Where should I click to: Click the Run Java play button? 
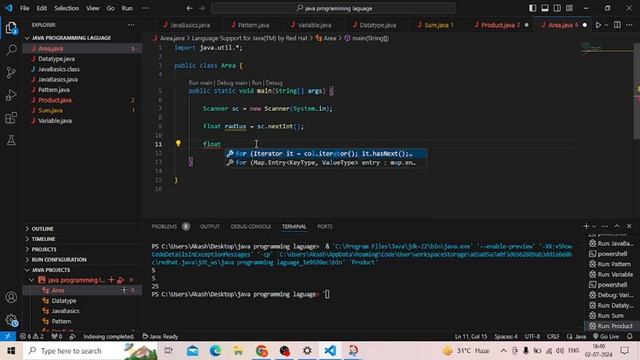tap(598, 25)
